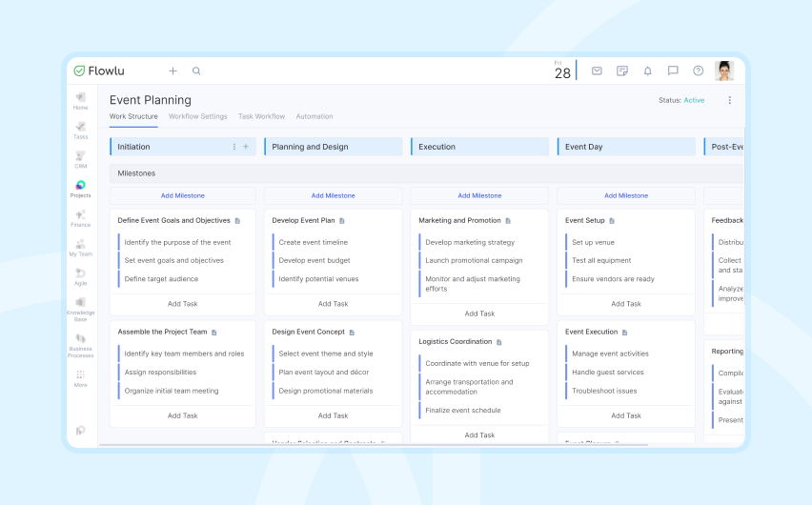Click the Flowlu logo
The image size is (812, 505).
(99, 71)
